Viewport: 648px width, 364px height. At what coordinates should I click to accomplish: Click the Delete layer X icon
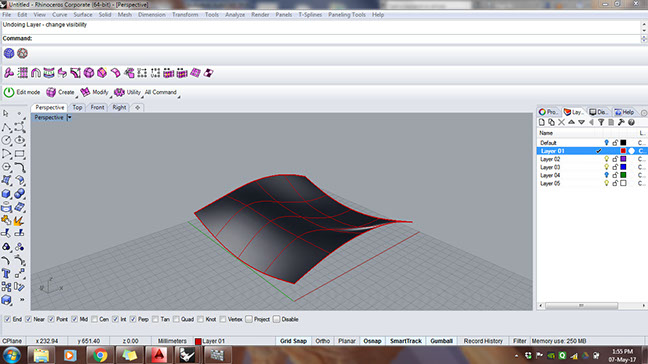pos(561,122)
